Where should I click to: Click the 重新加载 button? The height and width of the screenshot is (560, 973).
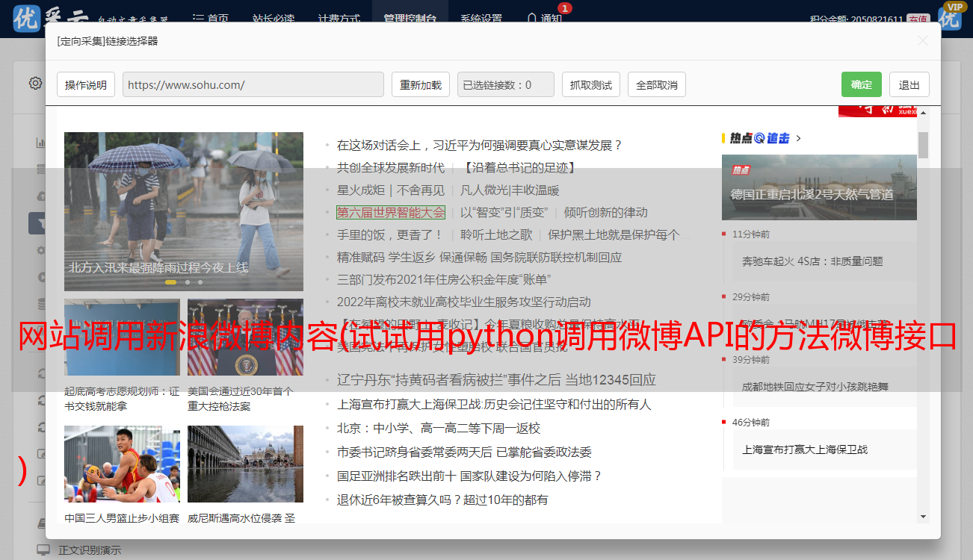point(420,85)
